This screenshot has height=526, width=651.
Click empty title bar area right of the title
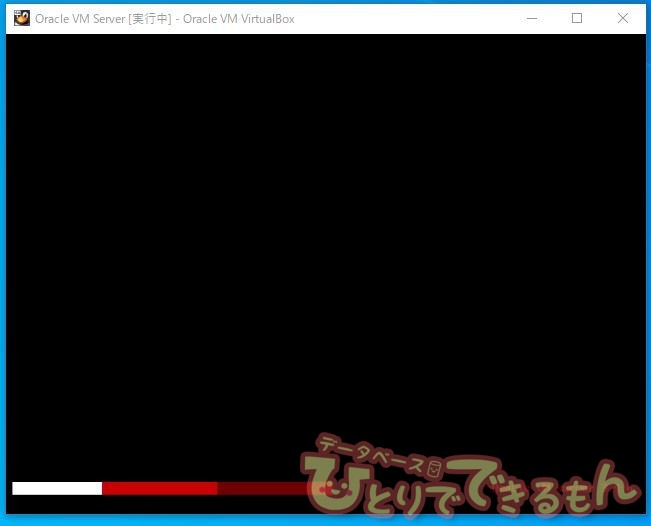click(400, 18)
